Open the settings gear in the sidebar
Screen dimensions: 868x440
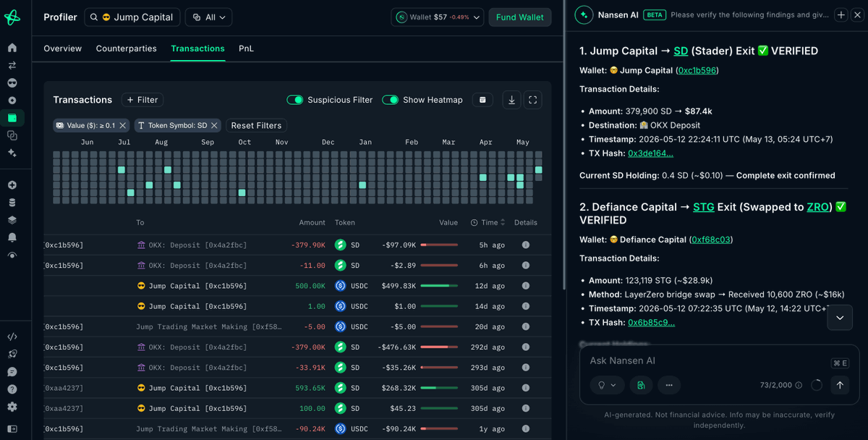12,407
